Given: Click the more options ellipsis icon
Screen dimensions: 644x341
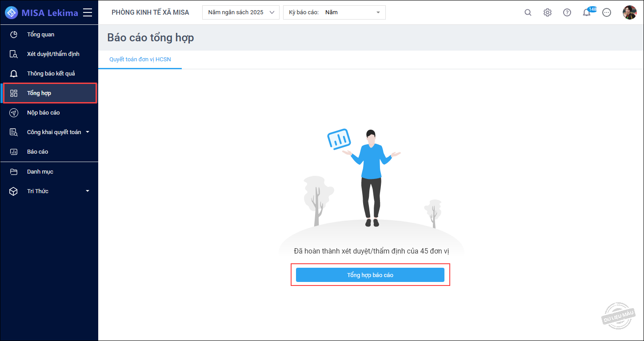Looking at the screenshot, I should pyautogui.click(x=607, y=12).
